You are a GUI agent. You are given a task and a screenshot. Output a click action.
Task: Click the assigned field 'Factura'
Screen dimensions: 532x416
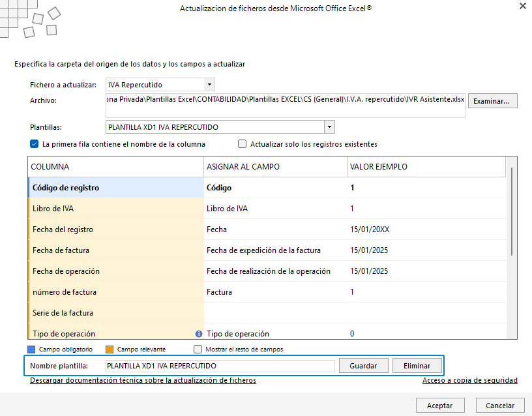219,292
